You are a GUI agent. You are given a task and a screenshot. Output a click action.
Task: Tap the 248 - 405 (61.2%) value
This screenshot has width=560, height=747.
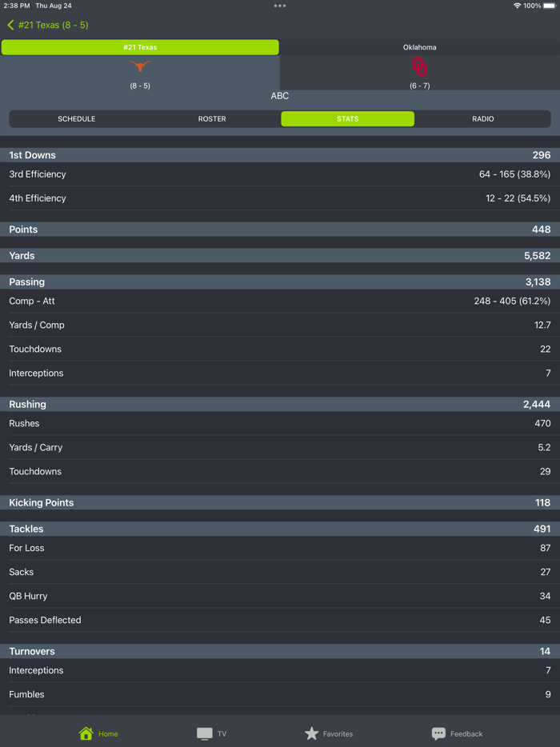[512, 301]
